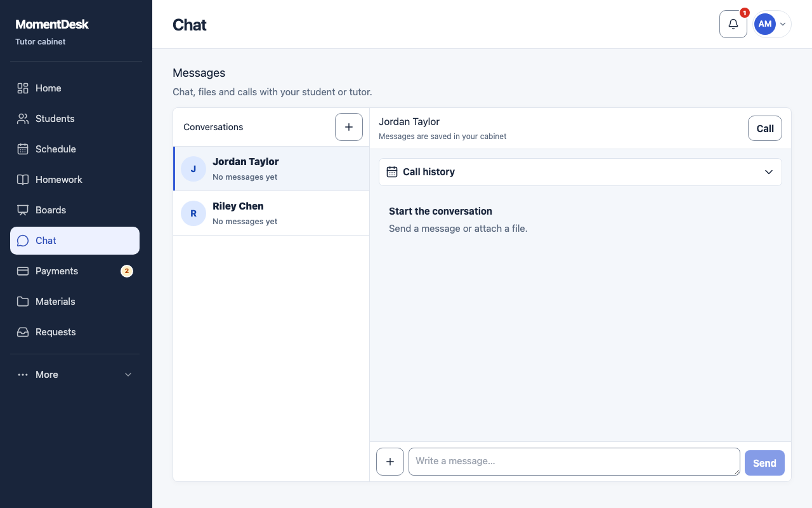
Task: Expand the More menu chevron in sidebar
Action: tap(128, 375)
